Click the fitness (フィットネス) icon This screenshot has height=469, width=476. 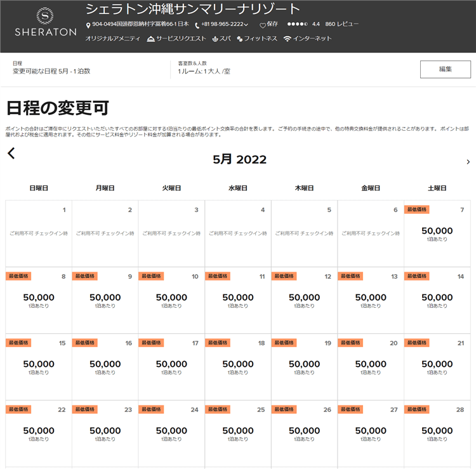(x=240, y=39)
